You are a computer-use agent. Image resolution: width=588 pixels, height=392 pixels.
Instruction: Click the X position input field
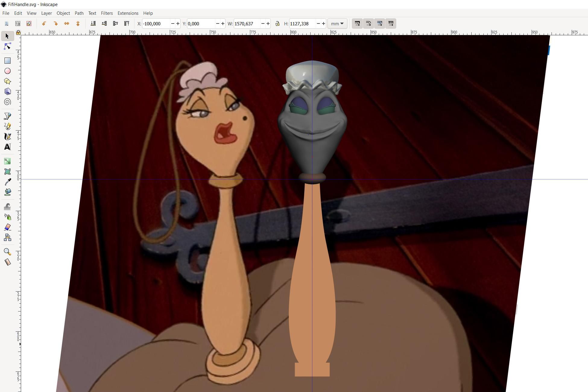[x=156, y=24]
